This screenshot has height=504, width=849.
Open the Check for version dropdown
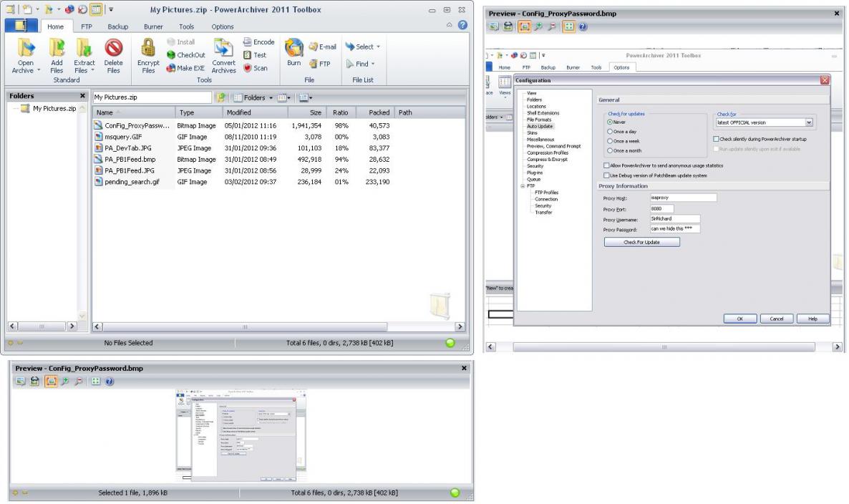pyautogui.click(x=809, y=122)
